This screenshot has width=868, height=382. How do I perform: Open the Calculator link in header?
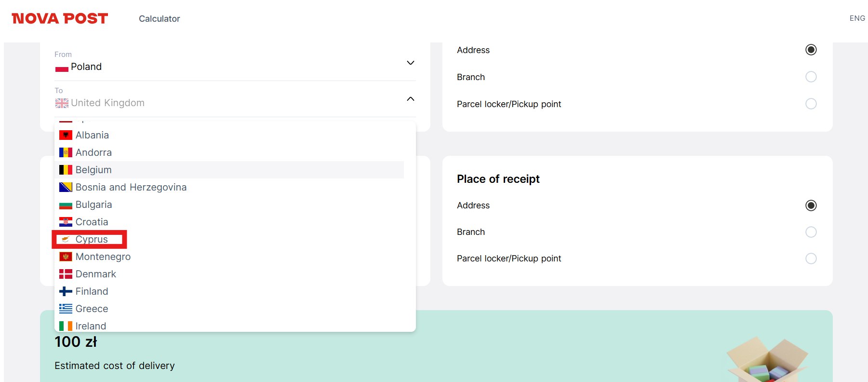159,19
